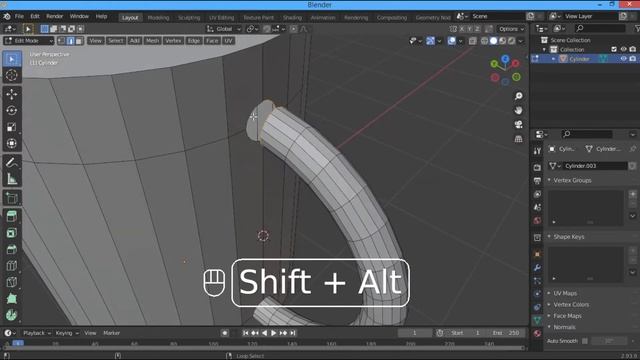The height and width of the screenshot is (360, 640).
Task: Open the Material properties tab icon
Action: [537, 333]
